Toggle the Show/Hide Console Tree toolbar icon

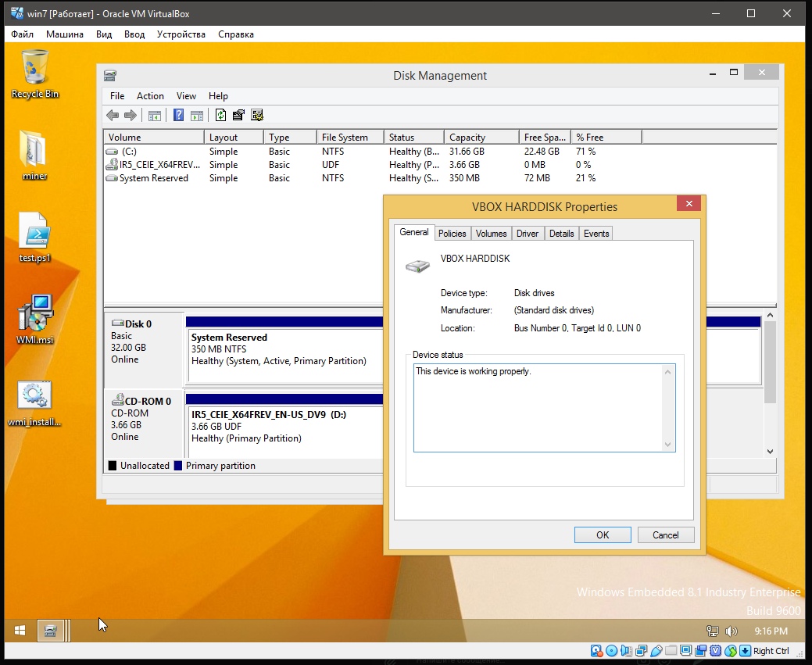[x=154, y=115]
